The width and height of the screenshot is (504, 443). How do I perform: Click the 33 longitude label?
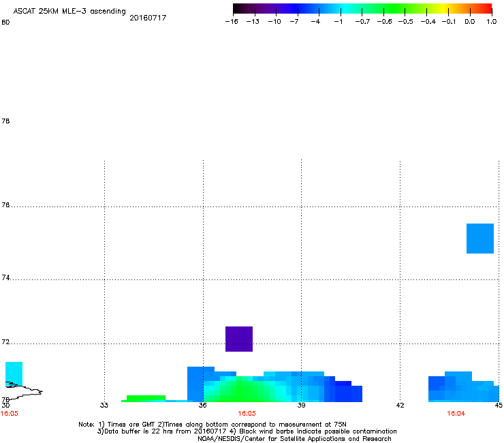tap(104, 406)
